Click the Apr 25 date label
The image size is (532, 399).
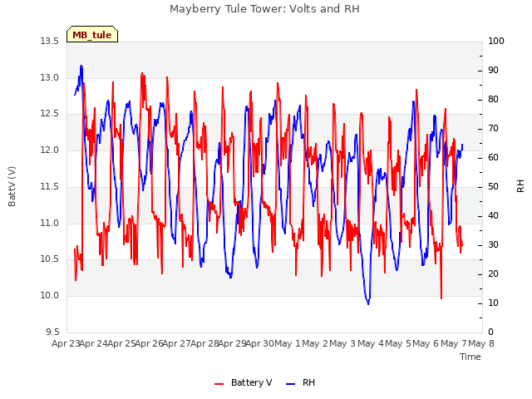click(x=121, y=344)
